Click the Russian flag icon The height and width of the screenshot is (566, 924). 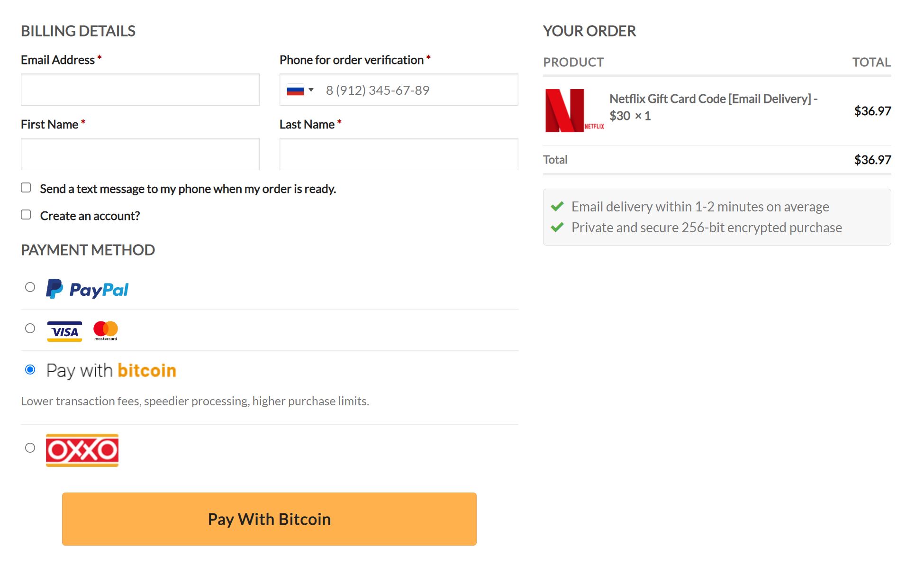tap(295, 90)
